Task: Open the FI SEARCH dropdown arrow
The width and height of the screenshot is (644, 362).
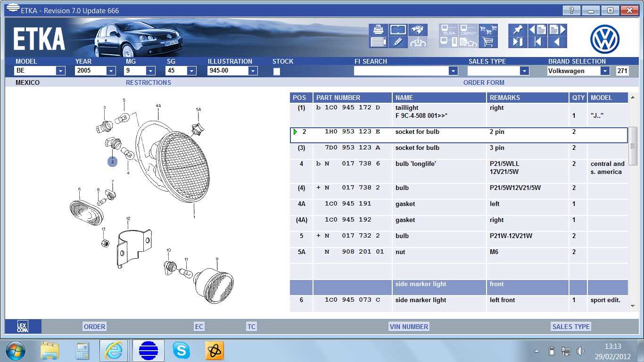Action: click(453, 71)
